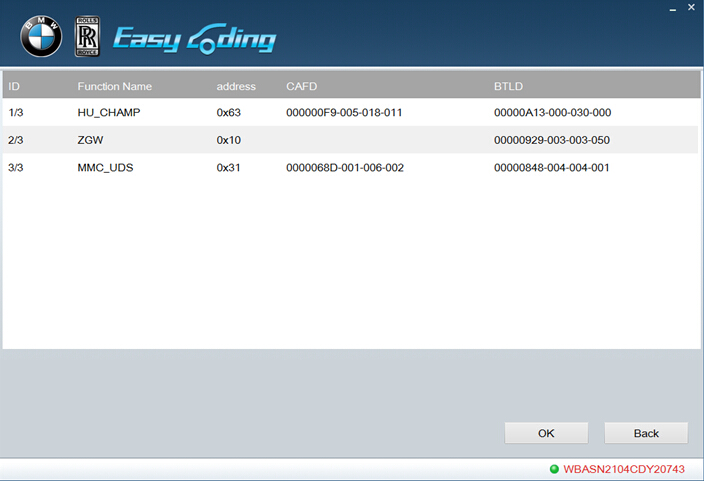Select row ID 1/3
The height and width of the screenshot is (483, 705).
(16, 112)
